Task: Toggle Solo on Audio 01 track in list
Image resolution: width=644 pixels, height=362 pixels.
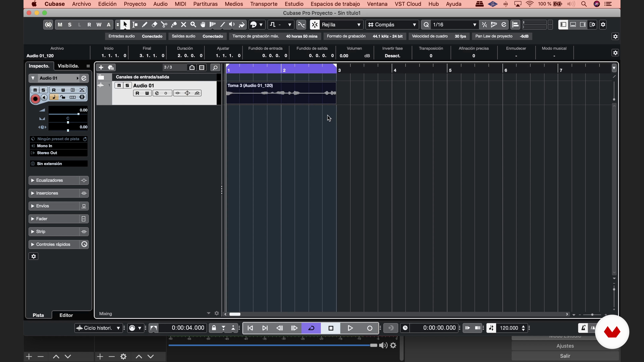Action: coord(127,85)
